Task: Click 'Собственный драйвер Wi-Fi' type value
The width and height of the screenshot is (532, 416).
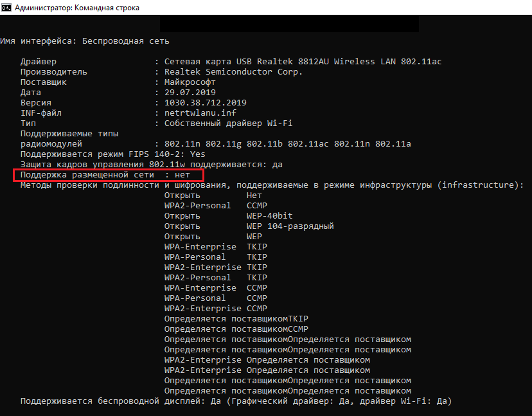Action: click(229, 123)
